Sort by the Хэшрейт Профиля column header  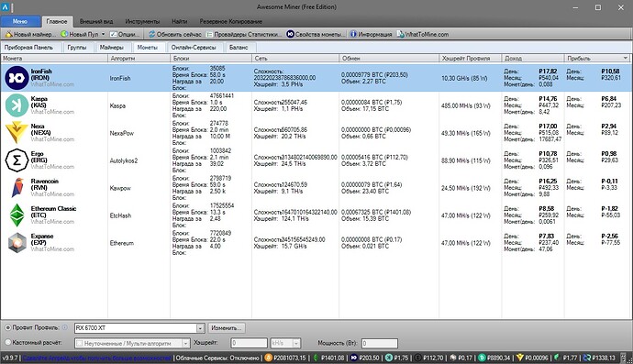471,58
